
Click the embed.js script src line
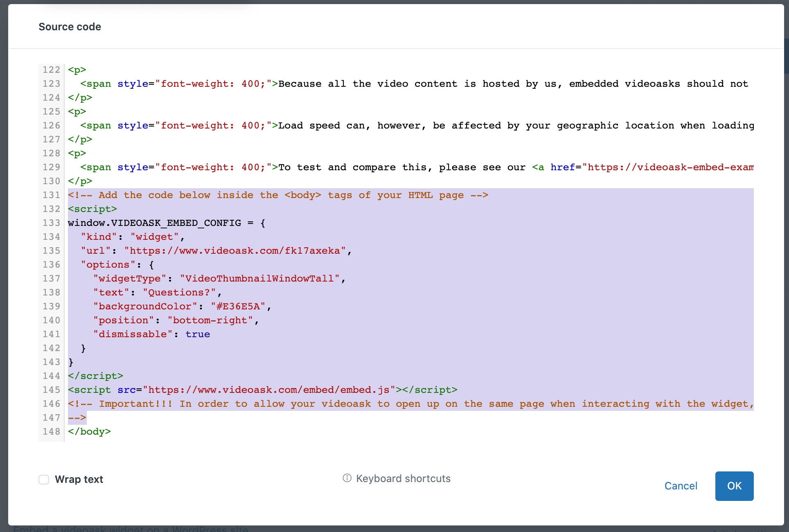263,390
